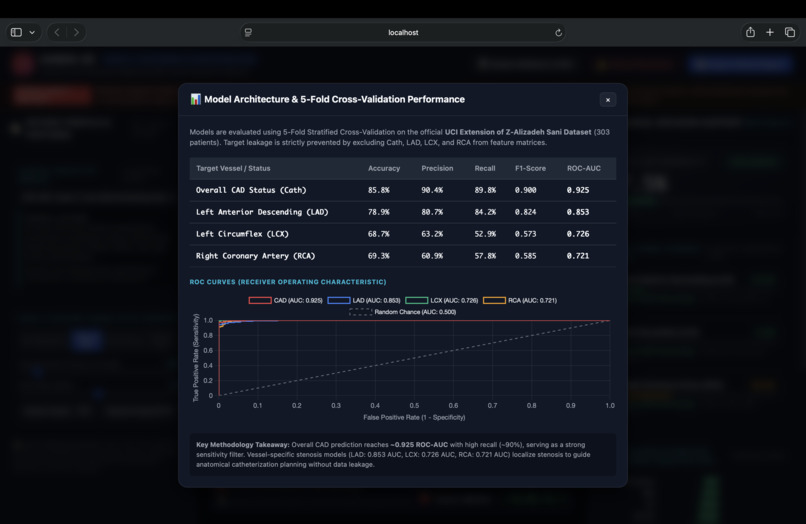Open the Share icon in Safari toolbar
This screenshot has width=806, height=524.
tap(750, 32)
